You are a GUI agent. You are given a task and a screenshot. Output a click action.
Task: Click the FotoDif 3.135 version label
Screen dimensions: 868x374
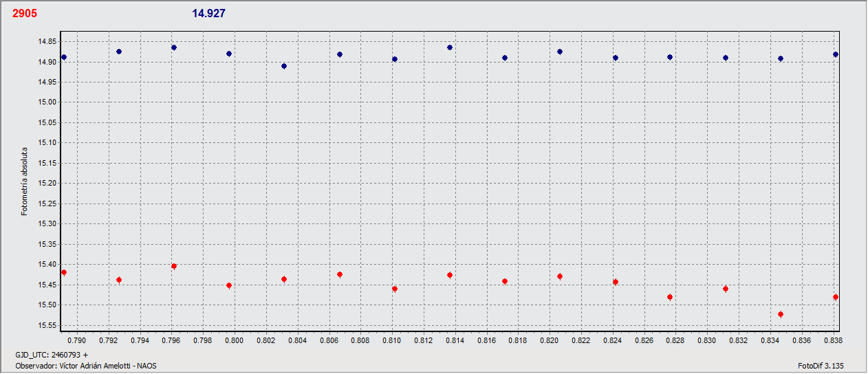[821, 366]
